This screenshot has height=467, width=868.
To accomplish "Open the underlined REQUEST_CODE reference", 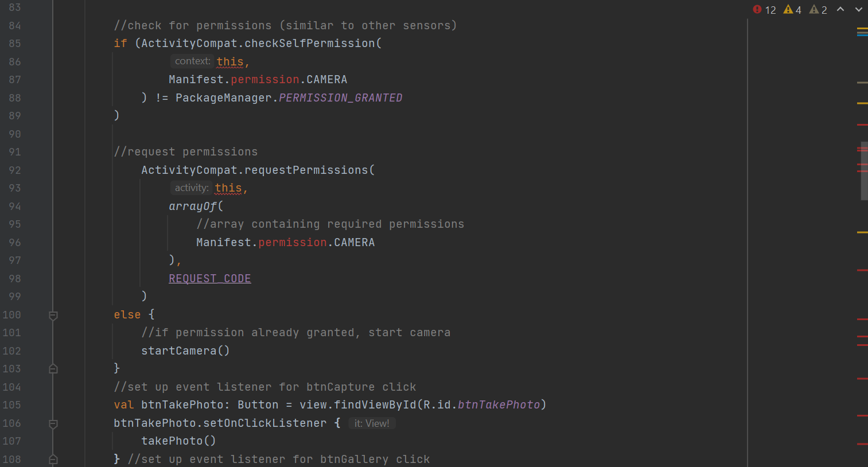I will 210,278.
